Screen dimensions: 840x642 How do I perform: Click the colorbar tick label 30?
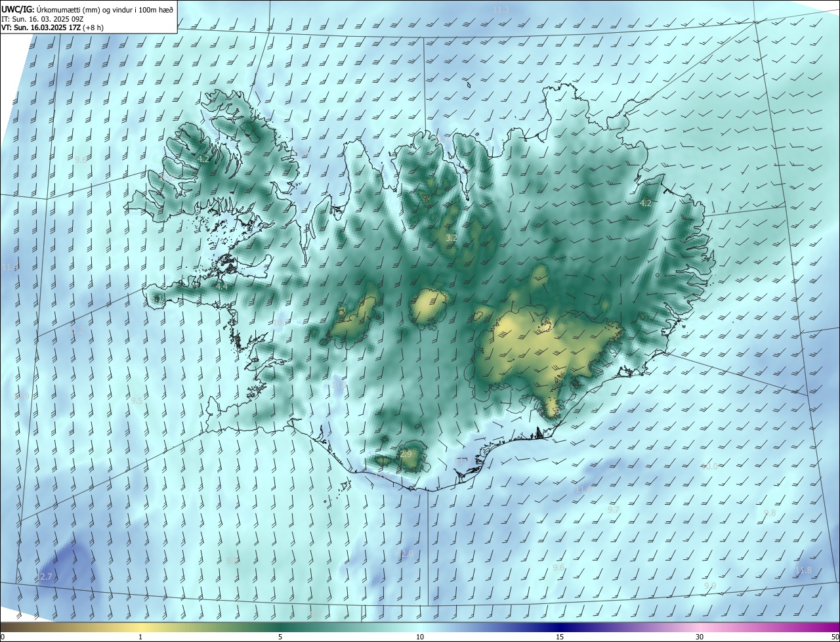[x=700, y=637]
